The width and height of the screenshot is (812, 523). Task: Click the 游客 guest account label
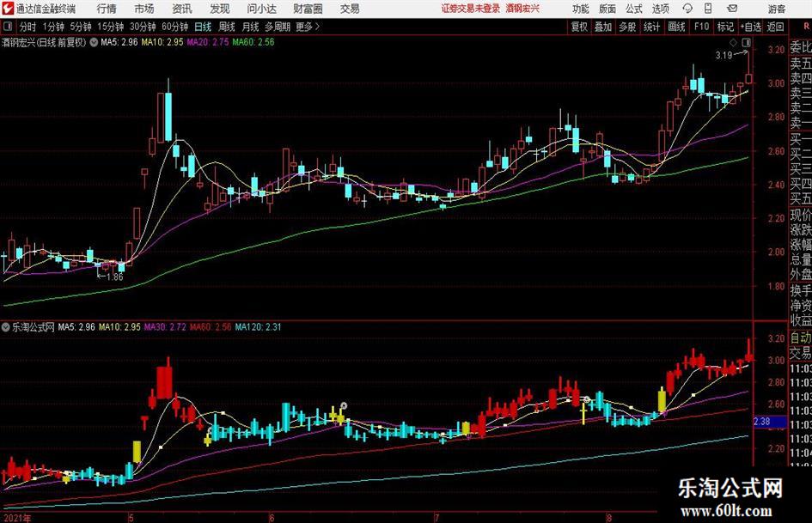777,9
